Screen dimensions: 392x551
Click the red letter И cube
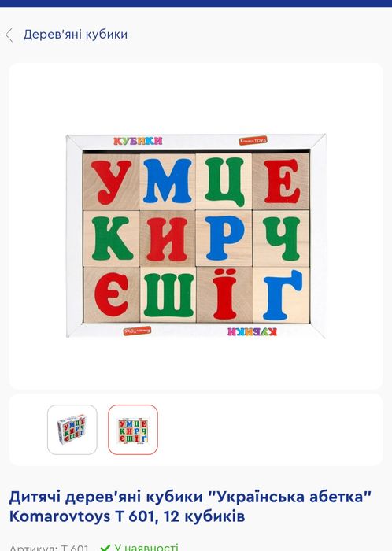[x=168, y=239]
